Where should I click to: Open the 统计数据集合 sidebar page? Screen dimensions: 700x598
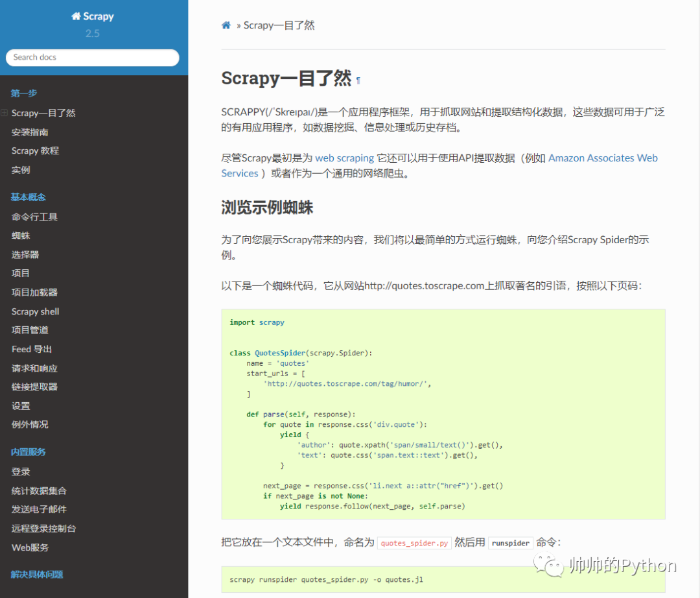click(39, 491)
